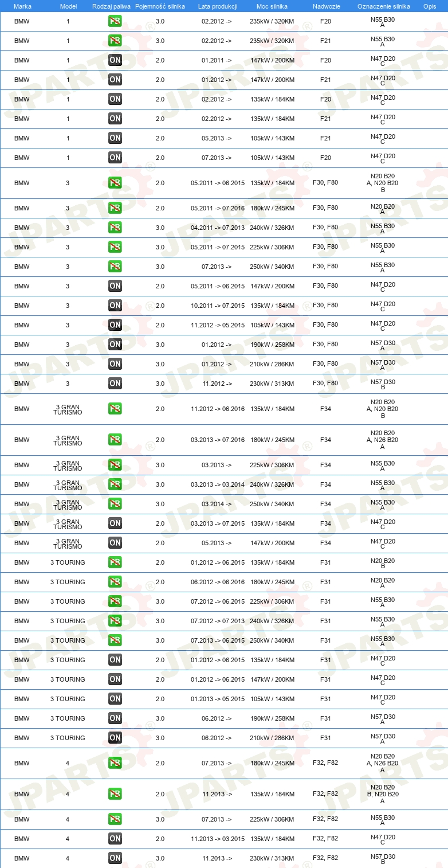Image resolution: width=448 pixels, height=868 pixels.
Task: Click diesel ON icon in BMW 1 F21 143KM row
Action: point(115,138)
